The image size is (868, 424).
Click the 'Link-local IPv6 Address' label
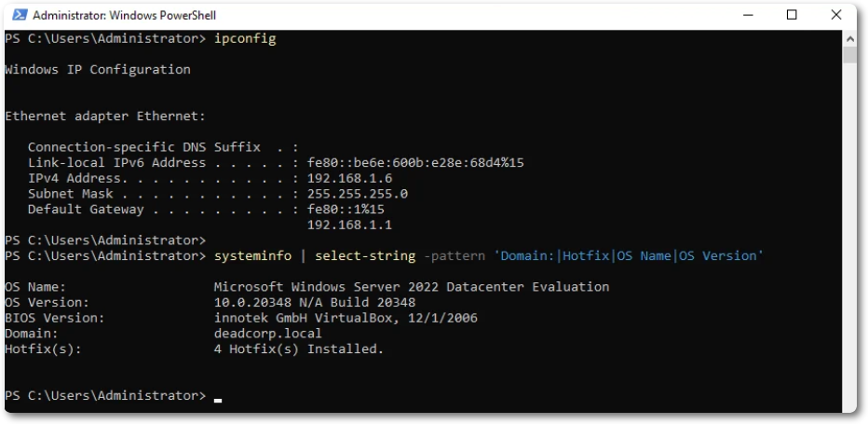116,163
